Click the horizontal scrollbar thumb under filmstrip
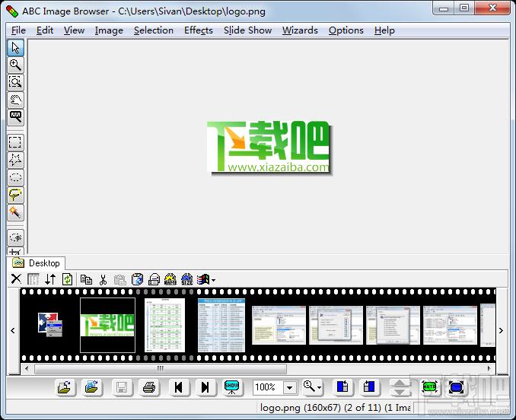The width and height of the screenshot is (516, 420). [x=161, y=368]
